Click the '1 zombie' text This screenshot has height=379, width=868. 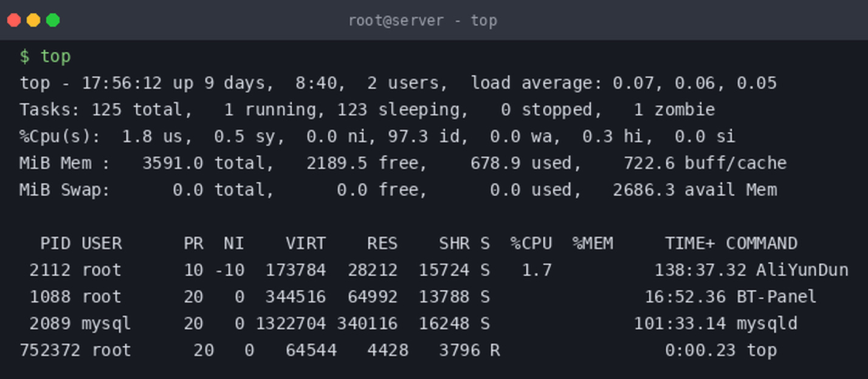pos(674,110)
